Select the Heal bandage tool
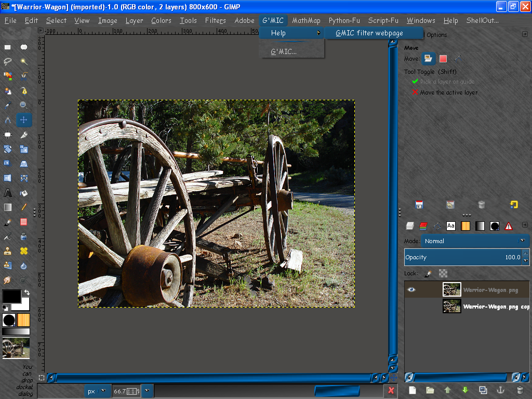 coord(24,251)
